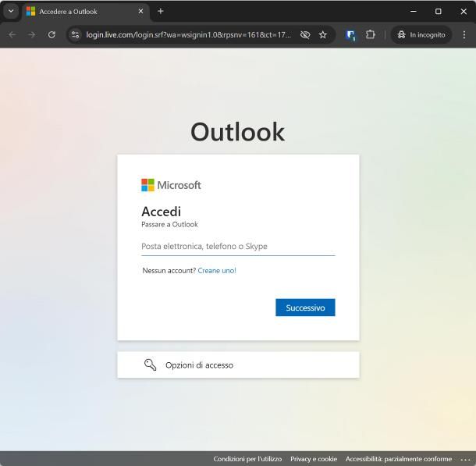The height and width of the screenshot is (466, 476).
Task: Open the Bitwarden-style shield extension icon
Action: 350,35
